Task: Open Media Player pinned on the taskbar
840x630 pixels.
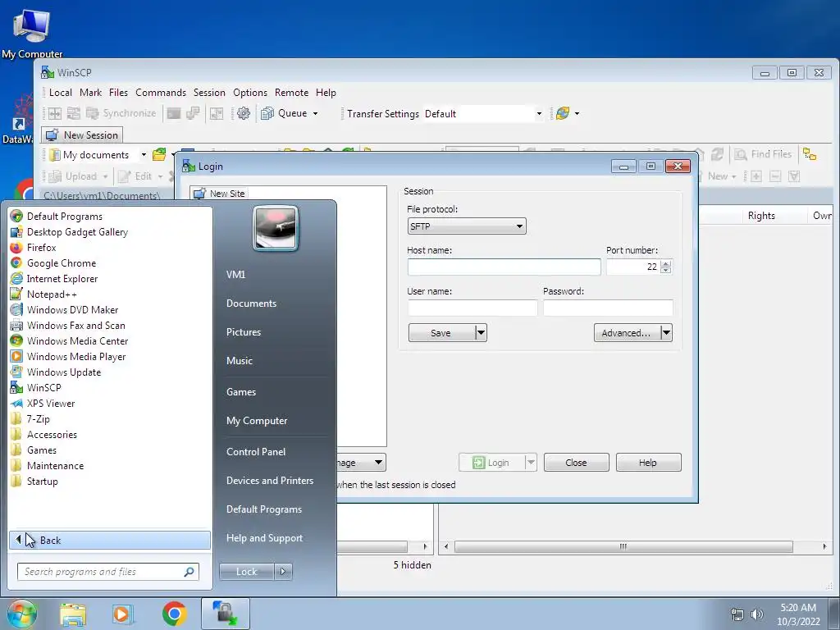Action: [x=123, y=614]
